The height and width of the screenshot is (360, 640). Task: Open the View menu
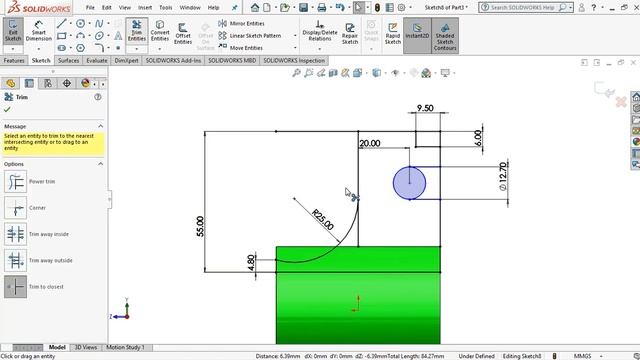coord(125,7)
